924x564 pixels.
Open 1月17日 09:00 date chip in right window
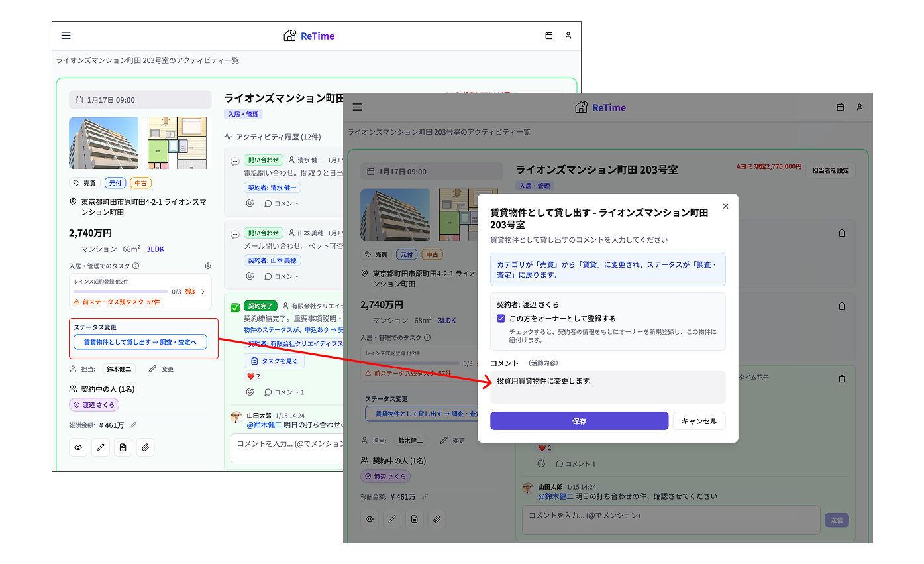coord(432,172)
